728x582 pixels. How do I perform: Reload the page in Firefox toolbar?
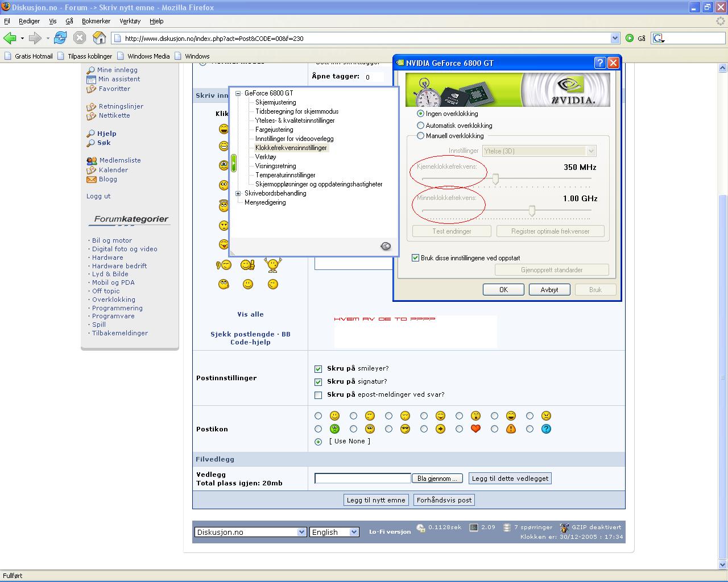click(x=60, y=38)
